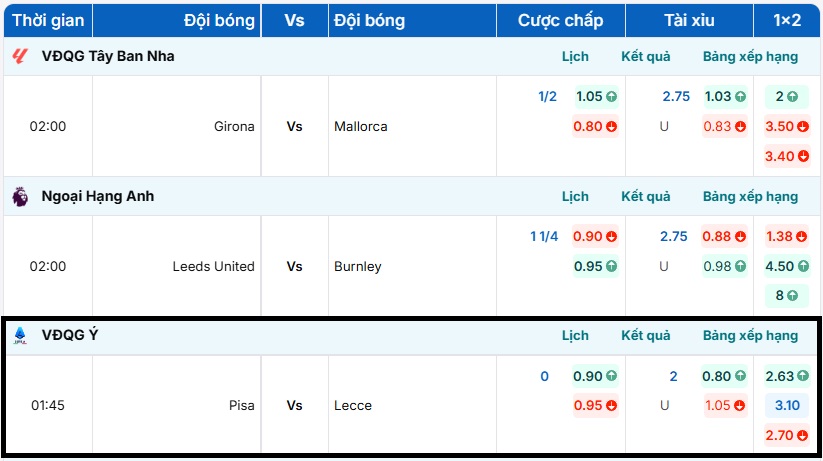Open Bảng xếp hạng for Ngoại Hạng Anh
Viewport: 823px width, 461px height.
pos(750,196)
